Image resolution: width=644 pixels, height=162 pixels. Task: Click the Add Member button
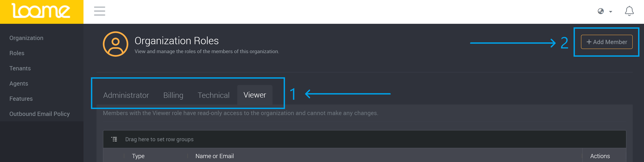coord(607,42)
